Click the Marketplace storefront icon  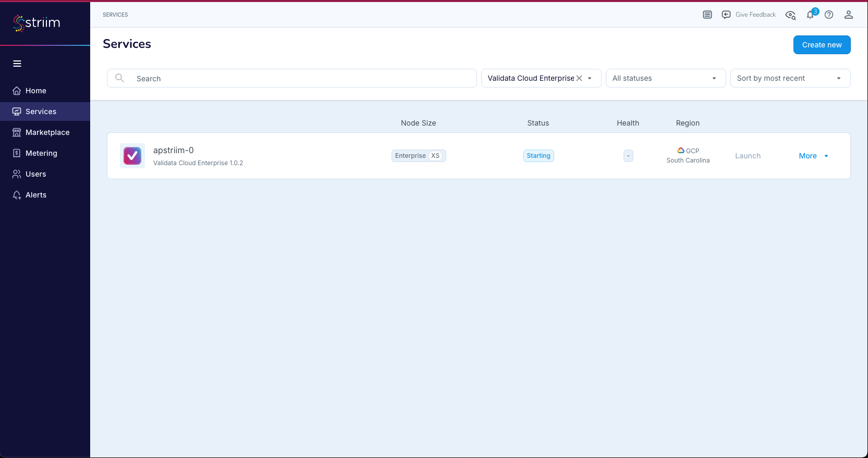tap(17, 132)
